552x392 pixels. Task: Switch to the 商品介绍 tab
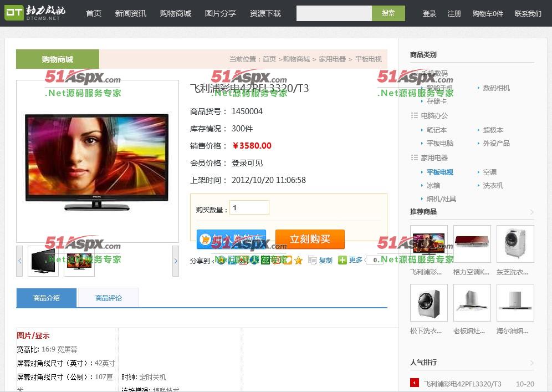(x=47, y=298)
